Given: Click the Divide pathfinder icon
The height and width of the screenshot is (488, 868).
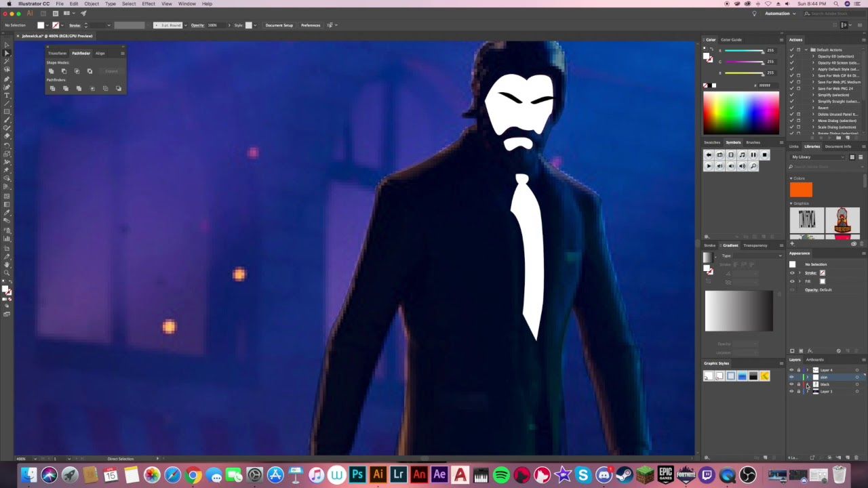Looking at the screenshot, I should (x=52, y=88).
